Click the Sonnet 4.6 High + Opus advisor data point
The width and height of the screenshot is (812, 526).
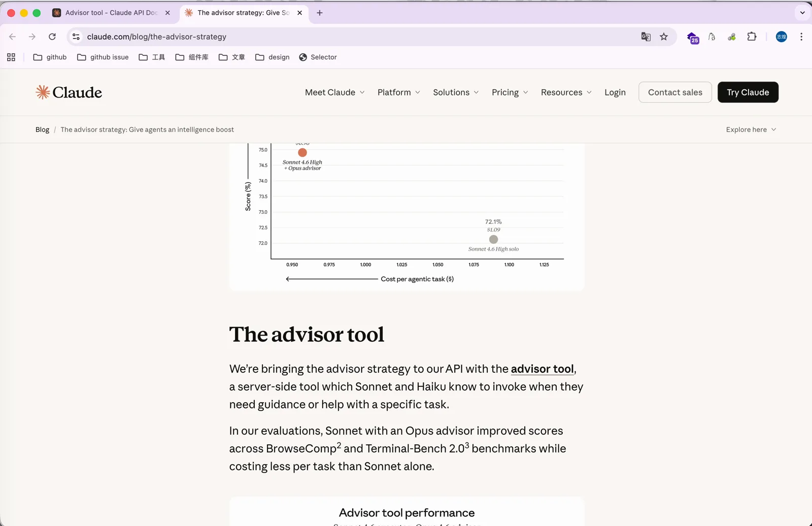[x=302, y=152]
